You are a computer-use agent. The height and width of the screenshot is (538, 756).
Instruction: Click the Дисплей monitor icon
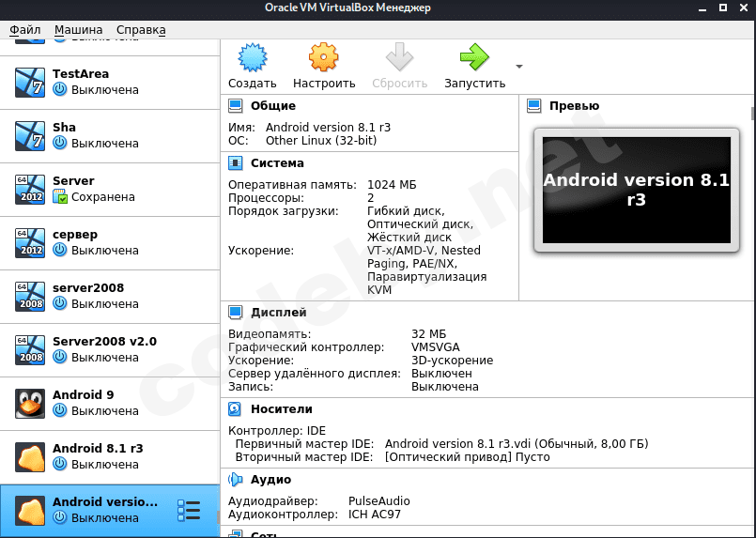(x=236, y=313)
